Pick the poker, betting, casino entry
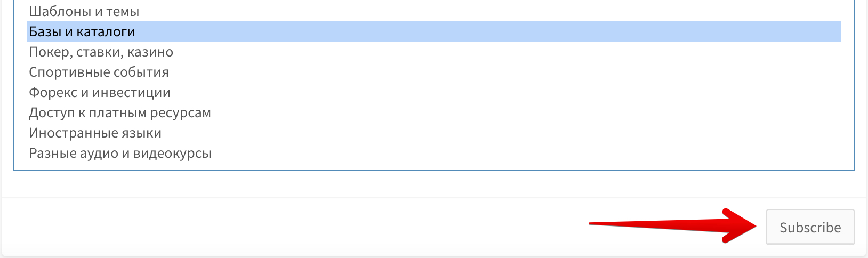Image resolution: width=868 pixels, height=258 pixels. pyautogui.click(x=101, y=52)
